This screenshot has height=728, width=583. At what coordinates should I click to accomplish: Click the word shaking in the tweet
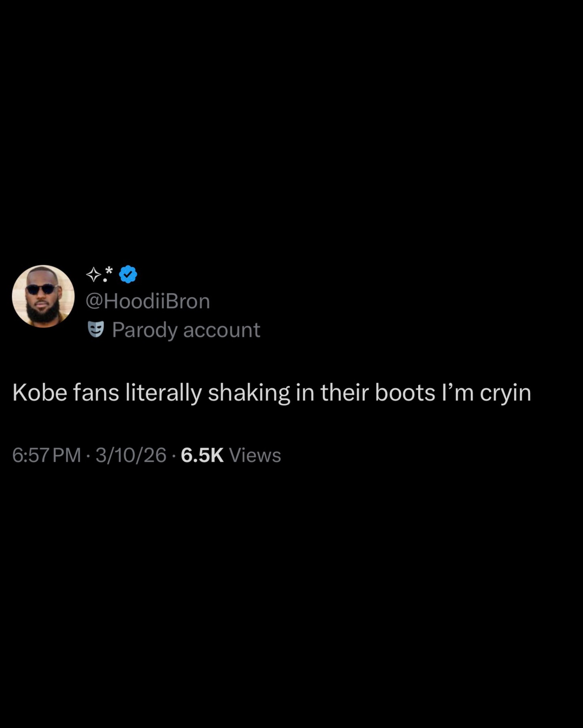point(249,394)
